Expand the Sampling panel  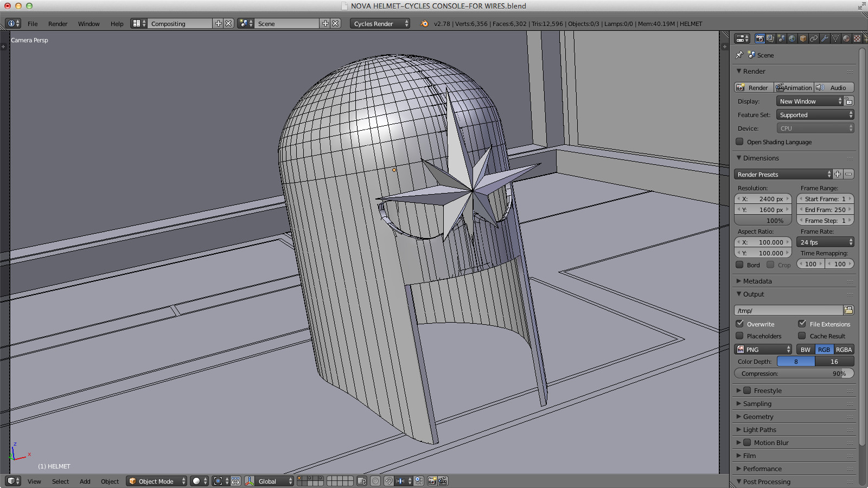click(757, 403)
